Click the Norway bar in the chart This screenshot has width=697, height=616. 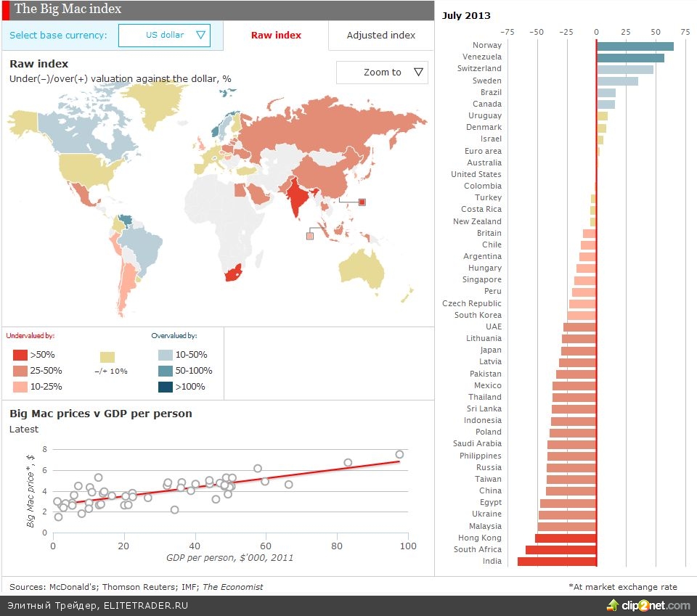[635, 46]
